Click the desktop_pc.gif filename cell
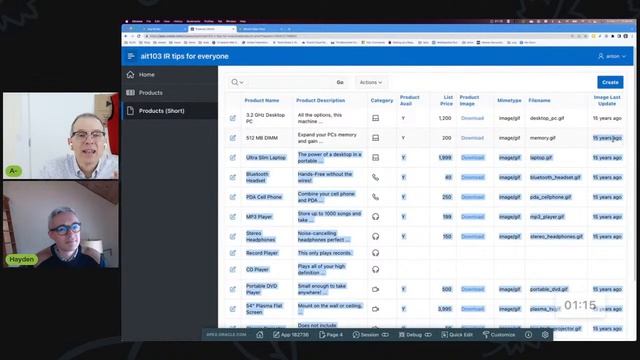Image resolution: width=640 pixels, height=360 pixels. (547, 118)
